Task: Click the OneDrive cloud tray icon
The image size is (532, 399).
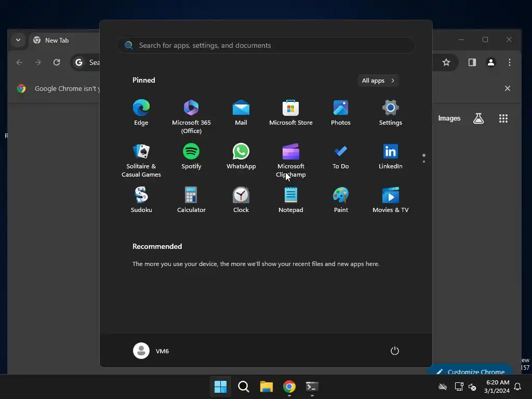Action: (443, 387)
